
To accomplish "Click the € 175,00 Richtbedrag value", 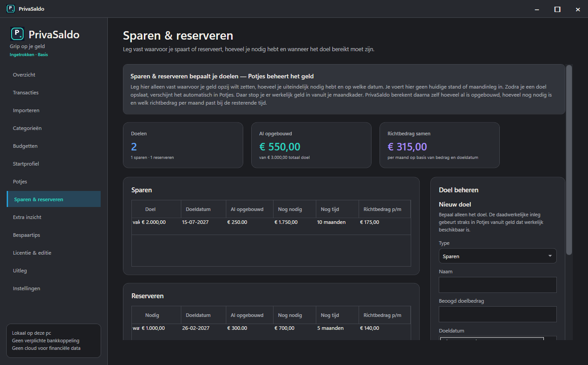I will pos(370,222).
